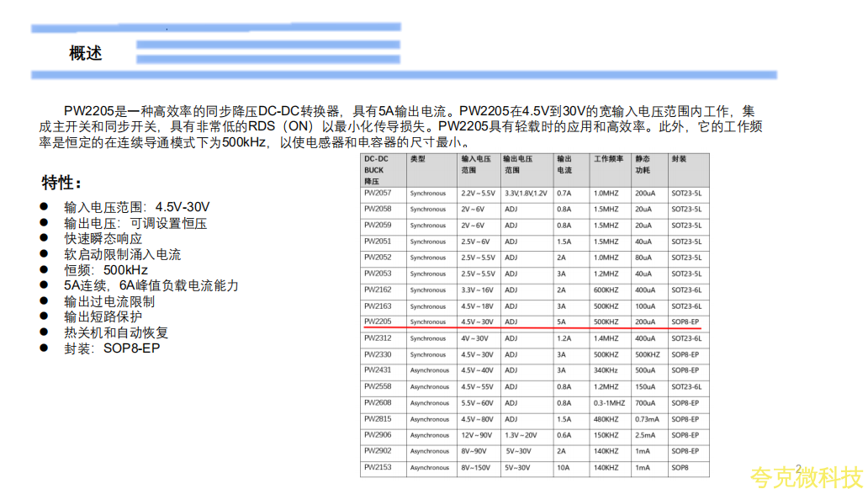Select the PW2205 cell in the table
This screenshot has height=489, width=868.
point(378,322)
